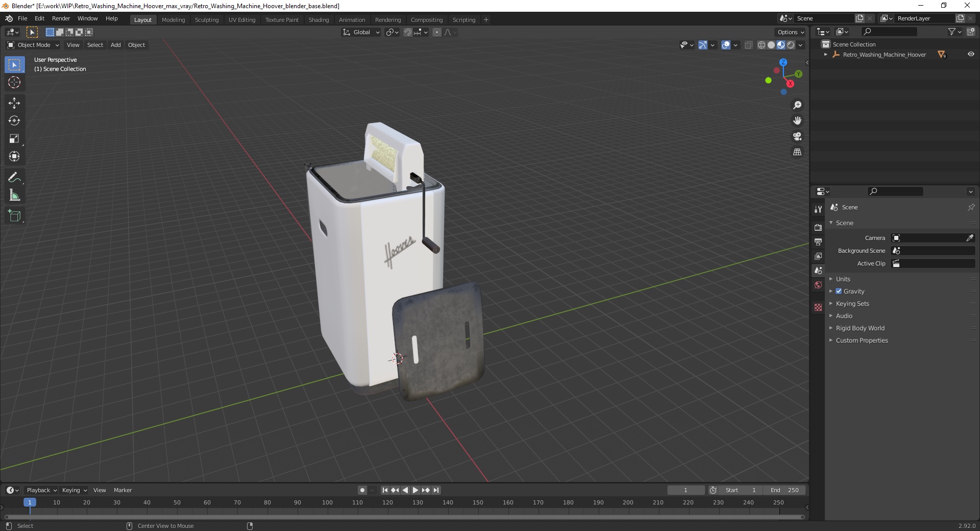Toggle show gizmo button

(x=703, y=45)
